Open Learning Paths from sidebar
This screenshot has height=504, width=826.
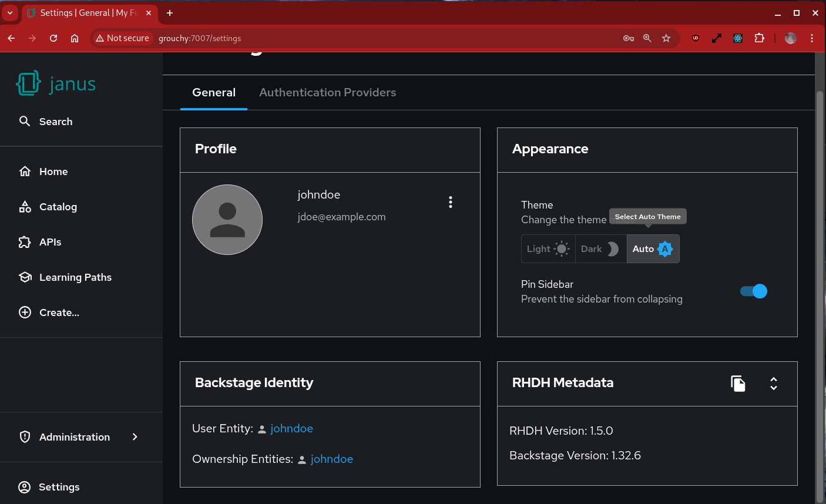75,277
